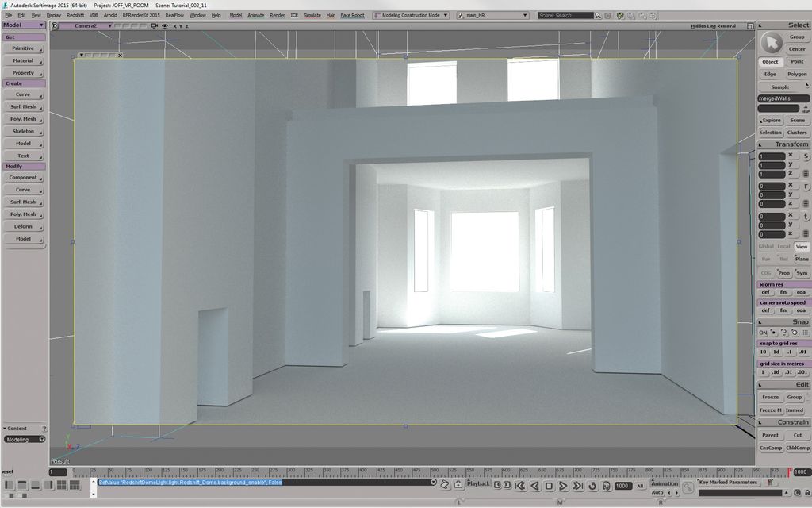Click the loop playback icon
The image size is (812, 508).
tap(591, 485)
